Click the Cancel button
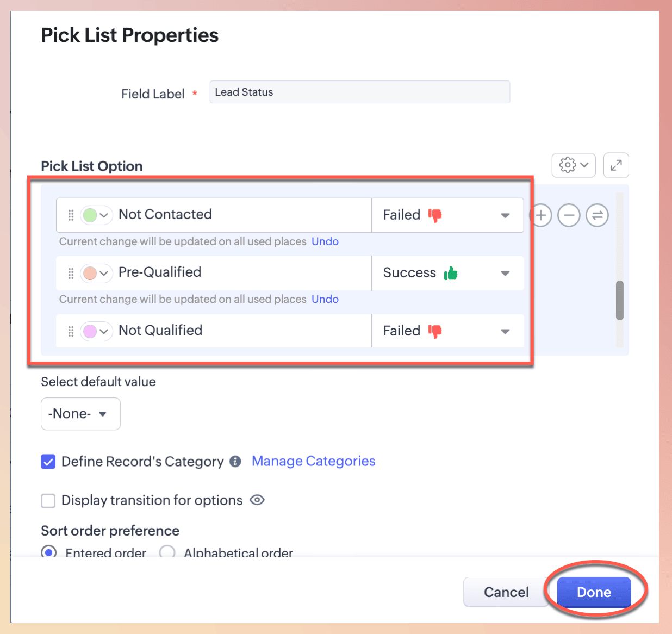The width and height of the screenshot is (672, 634). [x=506, y=592]
